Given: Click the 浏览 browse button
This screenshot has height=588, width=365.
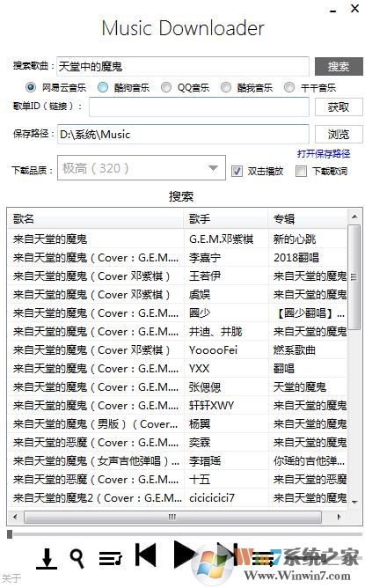Looking at the screenshot, I should click(339, 135).
